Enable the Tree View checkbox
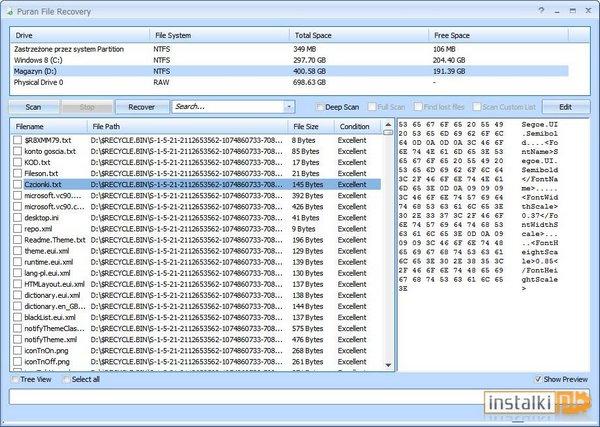The height and width of the screenshot is (427, 600). point(15,379)
